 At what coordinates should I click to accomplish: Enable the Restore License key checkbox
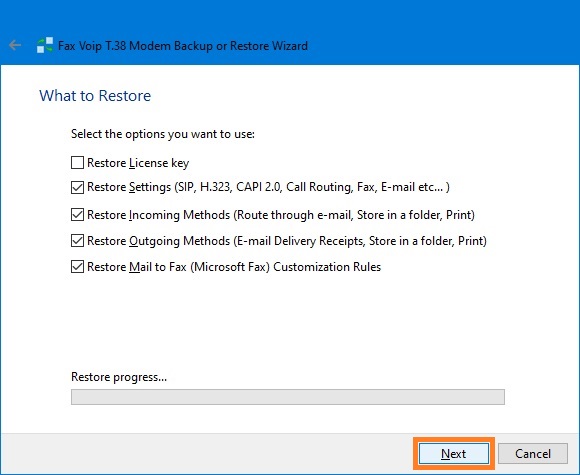77,162
